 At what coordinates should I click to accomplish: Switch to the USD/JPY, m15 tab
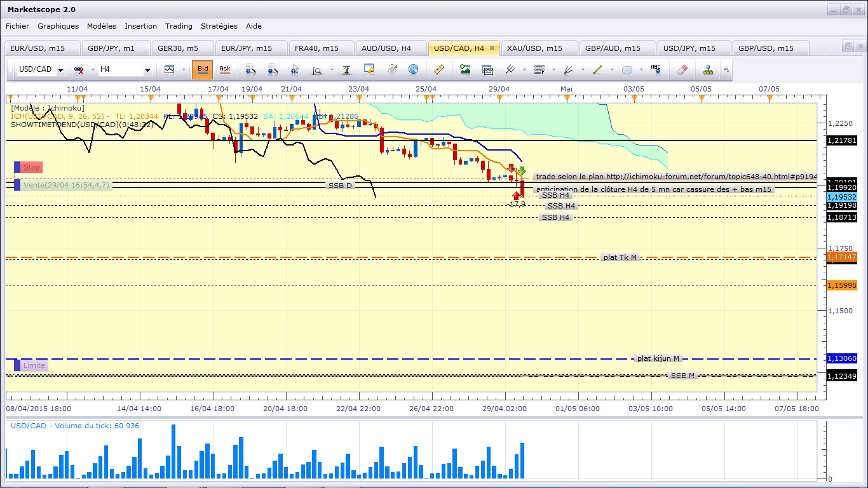point(693,48)
